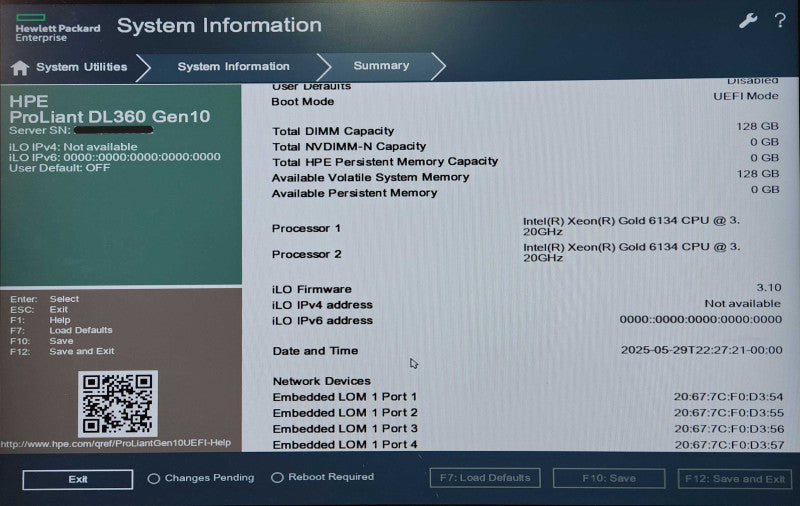
Task: Select the Date and Time label
Action: (315, 351)
